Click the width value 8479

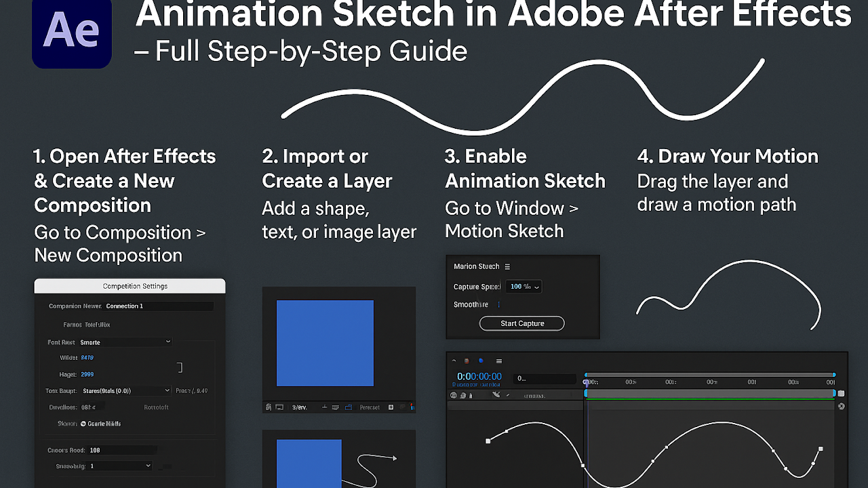(87, 358)
